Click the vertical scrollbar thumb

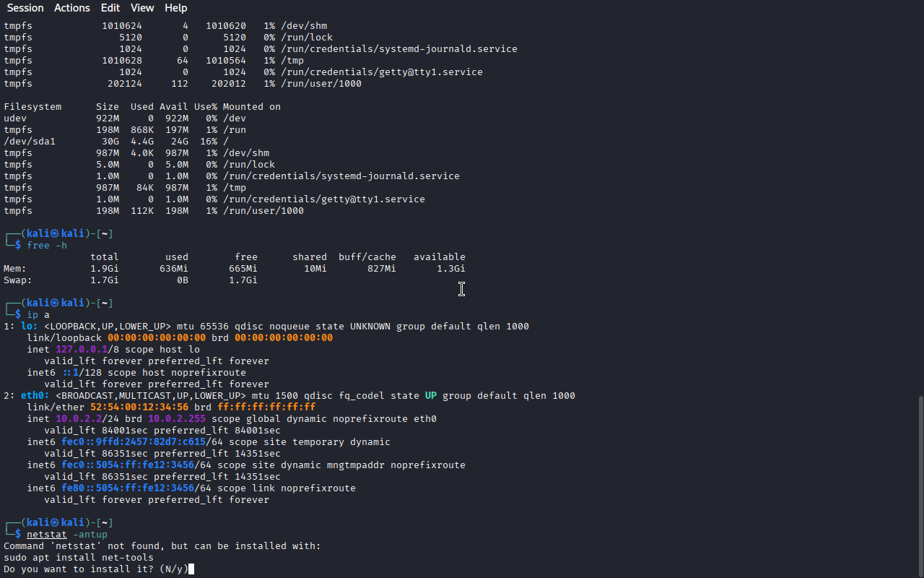click(x=920, y=484)
